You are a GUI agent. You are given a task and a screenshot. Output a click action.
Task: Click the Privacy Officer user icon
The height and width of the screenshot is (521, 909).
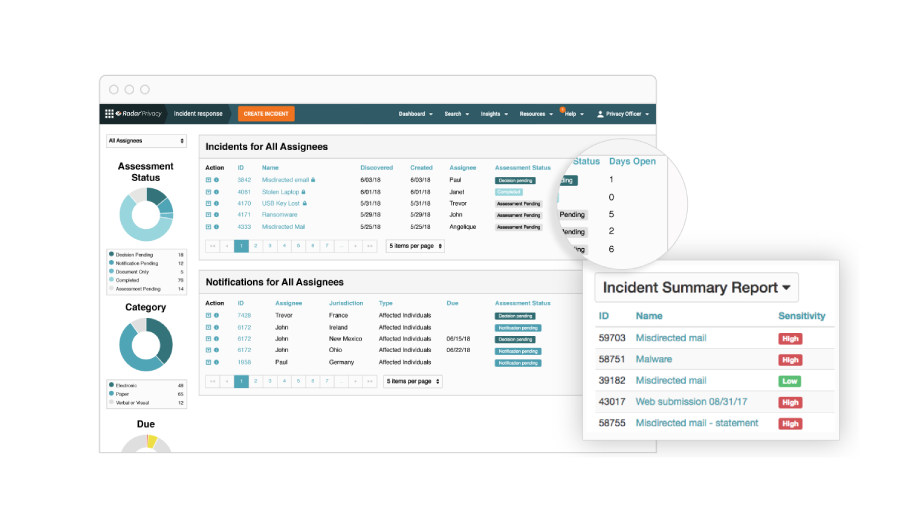[600, 114]
